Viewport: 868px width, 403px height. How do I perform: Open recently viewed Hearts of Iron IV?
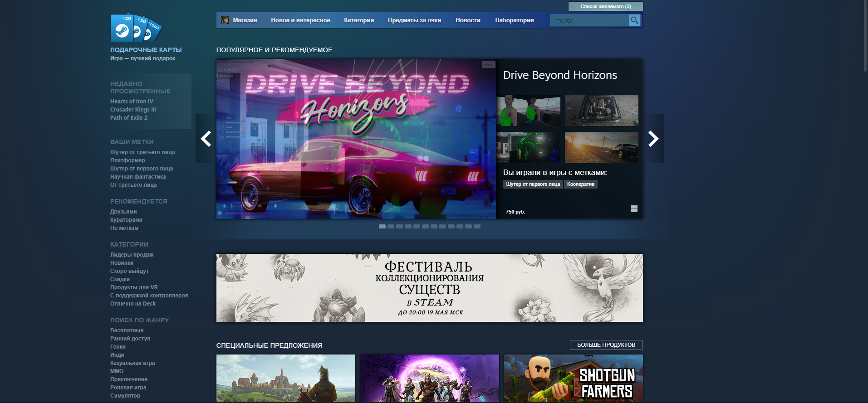[132, 102]
